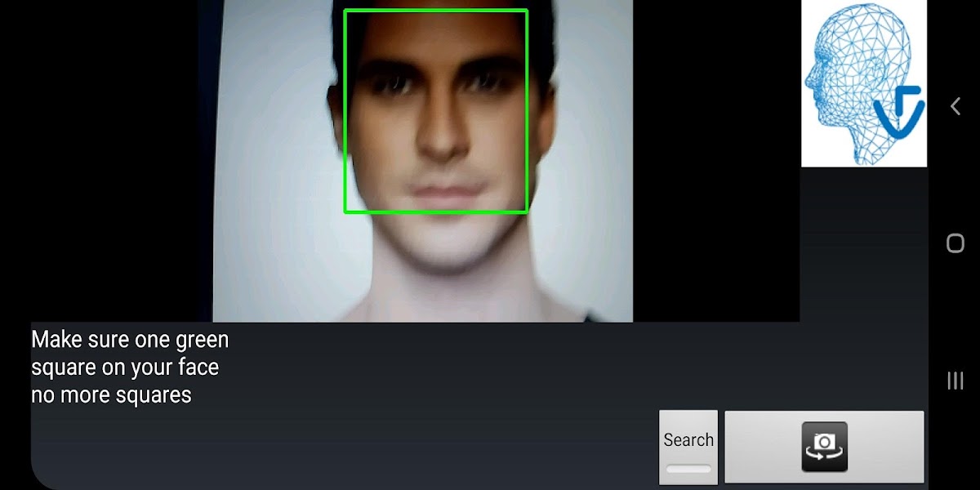This screenshot has width=980, height=490.
Task: Tap the switch camera icon
Action: [x=824, y=447]
